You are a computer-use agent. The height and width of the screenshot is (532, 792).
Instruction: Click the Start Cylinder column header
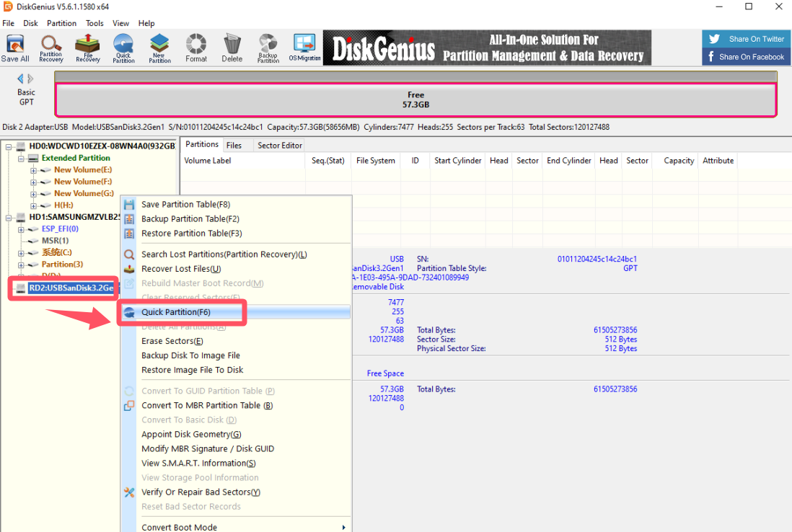point(457,161)
